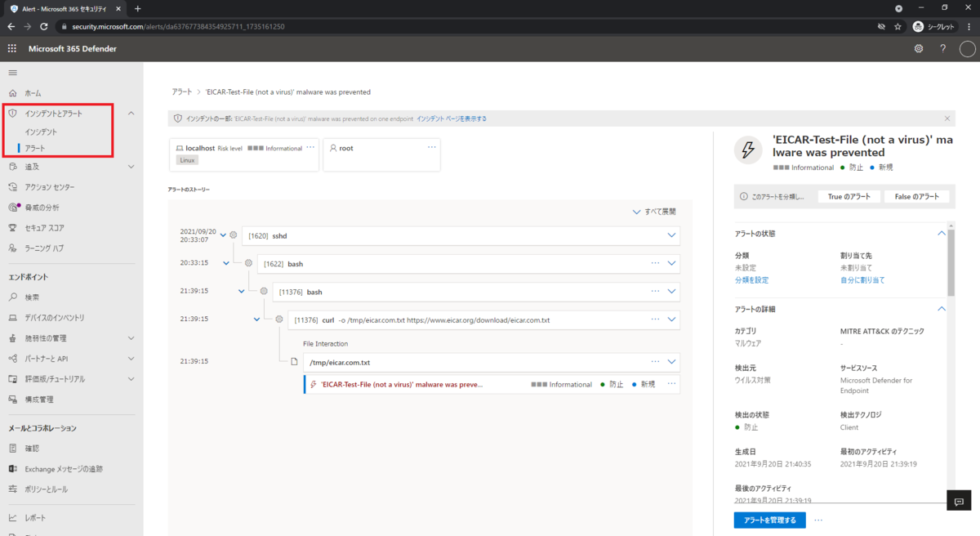
Task: Click 分類を設定 link
Action: click(751, 280)
